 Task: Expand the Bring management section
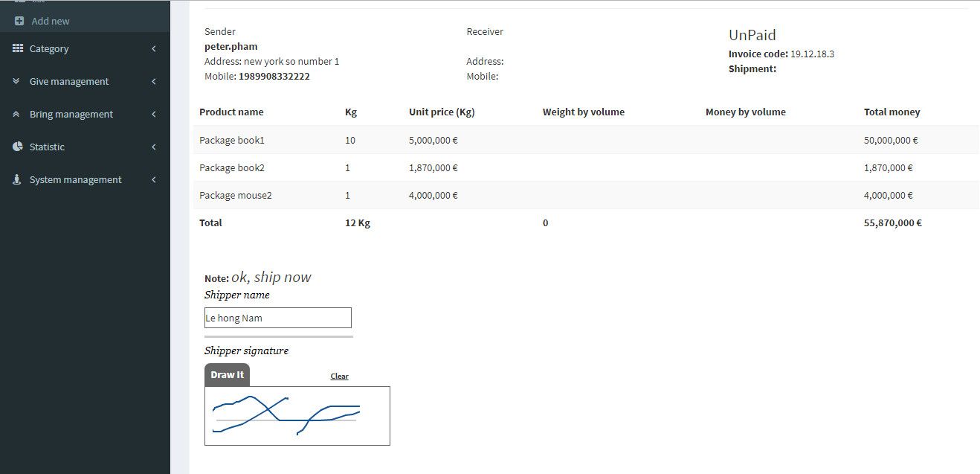[153, 114]
